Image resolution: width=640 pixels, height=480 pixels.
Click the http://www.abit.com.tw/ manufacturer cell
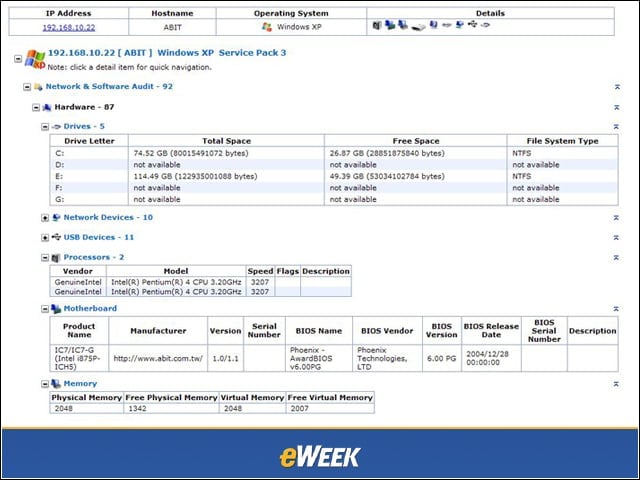[158, 358]
